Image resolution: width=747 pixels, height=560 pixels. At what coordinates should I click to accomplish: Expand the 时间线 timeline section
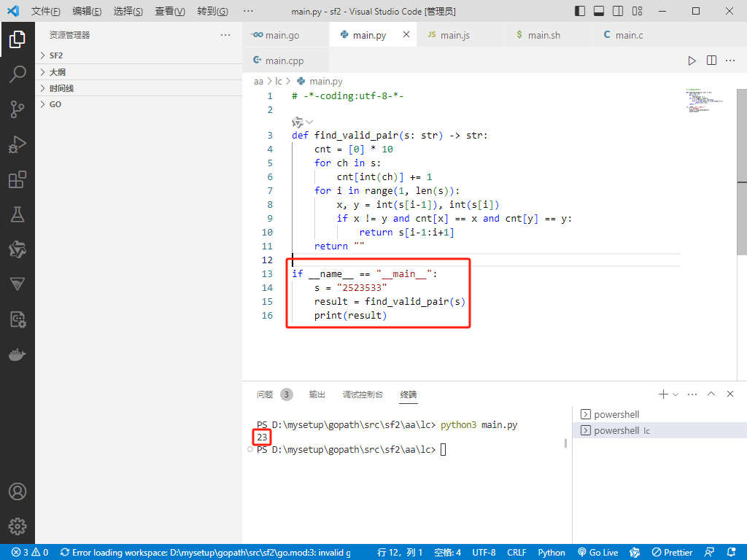tap(138, 88)
